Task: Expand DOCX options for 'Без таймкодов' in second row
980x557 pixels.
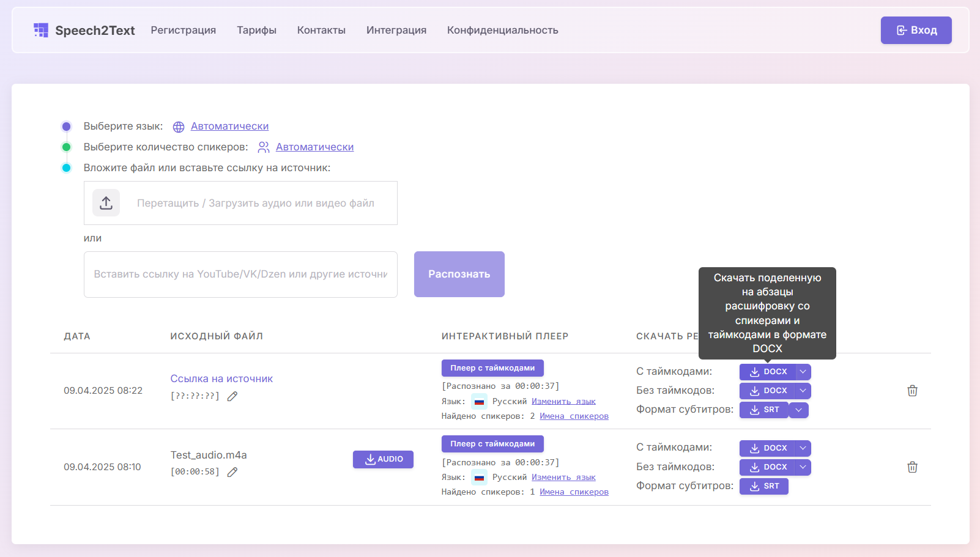Action: pyautogui.click(x=803, y=467)
